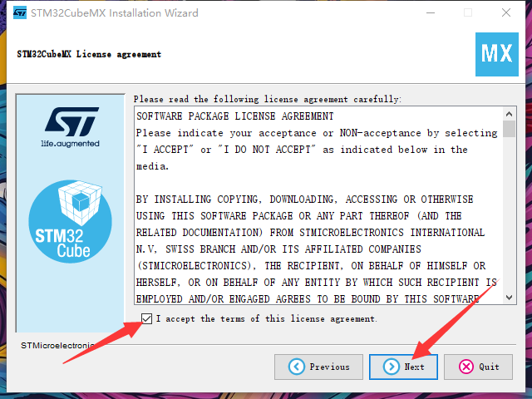This screenshot has width=532, height=399.
Task: Click the license scrollbar thumb
Action: click(509, 129)
